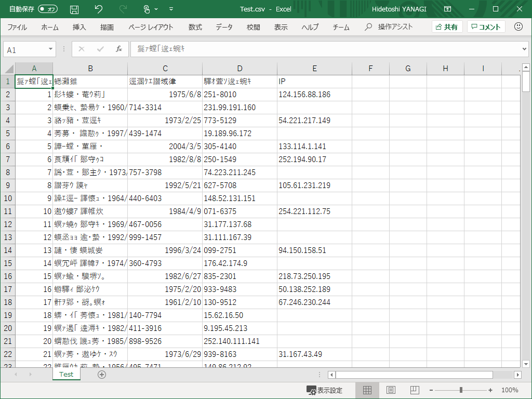Click the 共有 (Share) button

tap(447, 26)
